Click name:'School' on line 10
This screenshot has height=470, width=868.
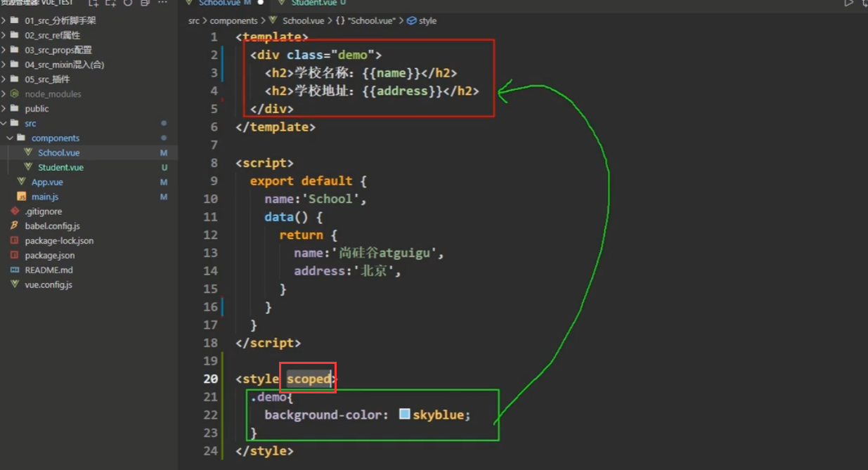point(313,199)
